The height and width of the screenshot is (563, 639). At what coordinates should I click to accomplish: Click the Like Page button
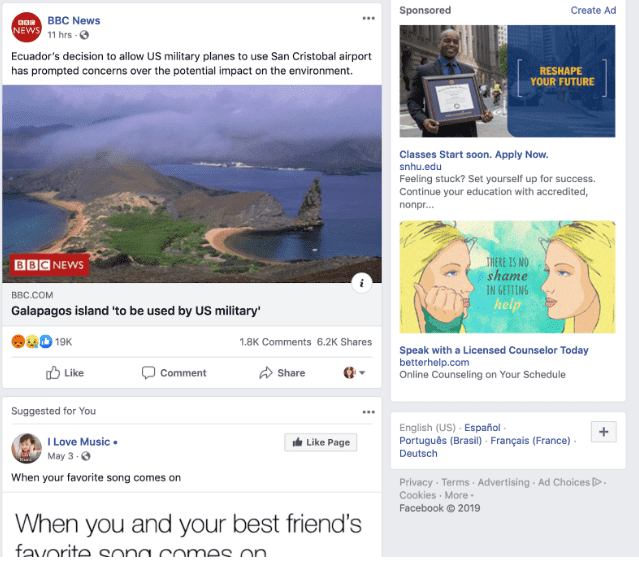pos(321,442)
